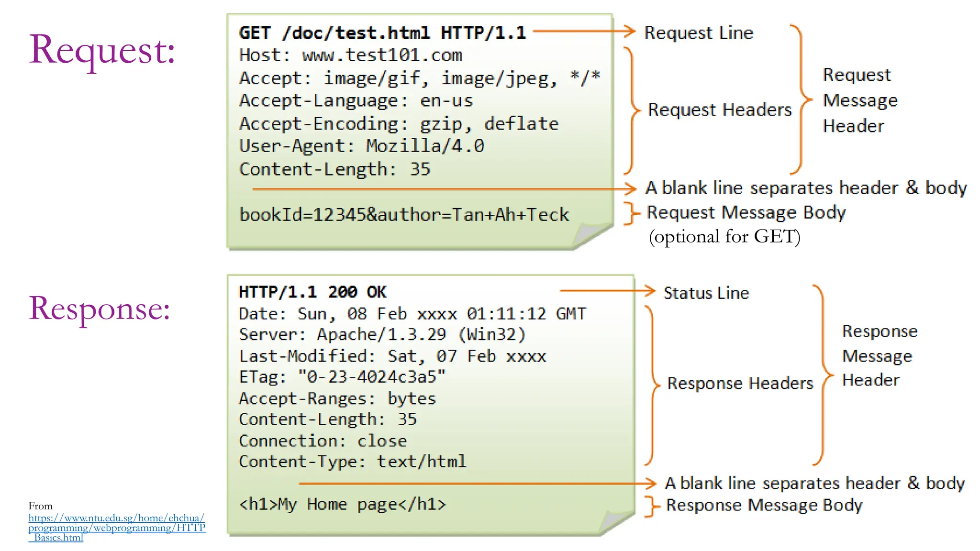This screenshot has width=980, height=551.
Task: Click the '<h1>My Home page</h1>' body text
Action: coord(342,504)
